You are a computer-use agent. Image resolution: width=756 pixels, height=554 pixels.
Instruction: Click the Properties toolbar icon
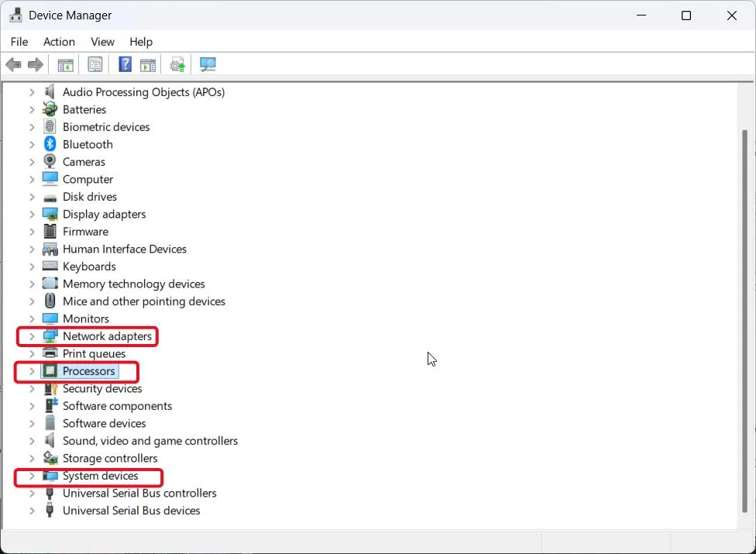95,64
